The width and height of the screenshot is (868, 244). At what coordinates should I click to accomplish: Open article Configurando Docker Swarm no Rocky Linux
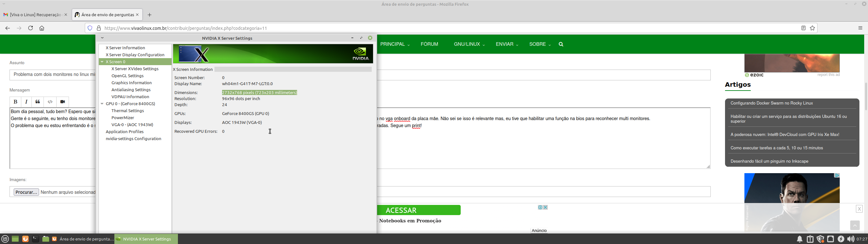click(x=772, y=104)
